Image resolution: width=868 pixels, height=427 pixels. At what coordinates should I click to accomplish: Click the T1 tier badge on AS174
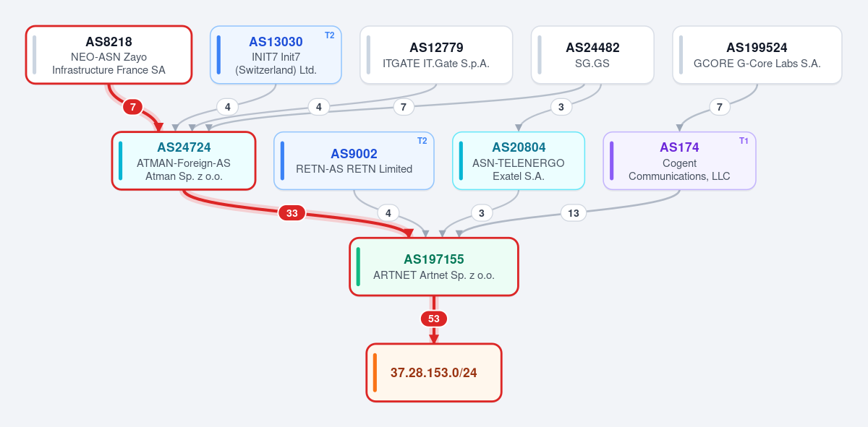point(744,141)
